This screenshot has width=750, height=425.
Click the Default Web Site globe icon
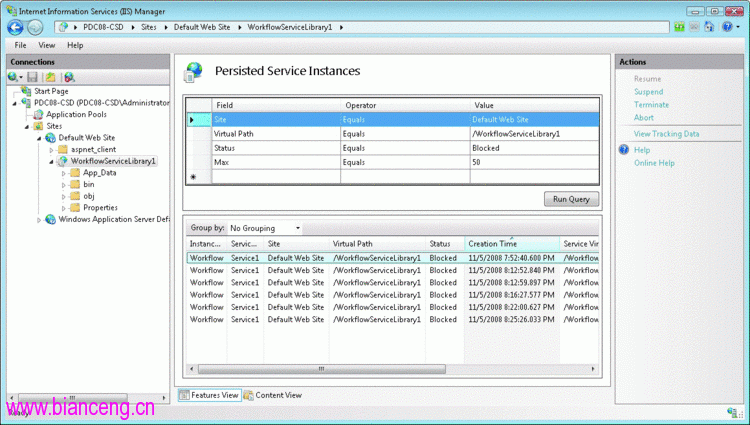[50, 138]
